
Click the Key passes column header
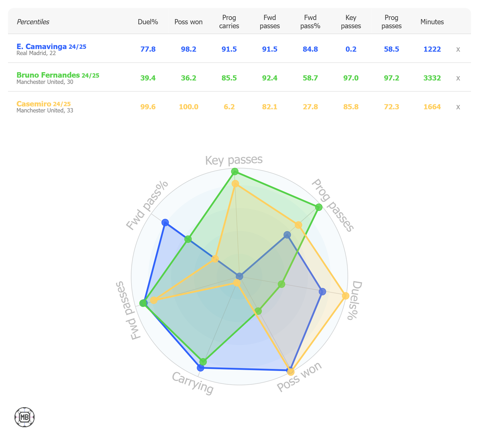click(x=351, y=22)
